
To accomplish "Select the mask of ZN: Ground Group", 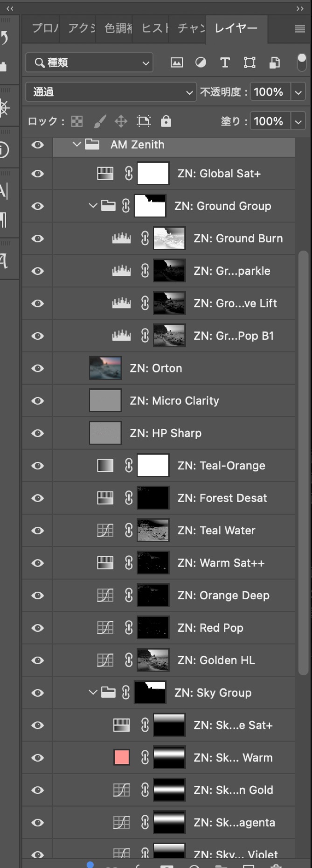I will pos(150,206).
